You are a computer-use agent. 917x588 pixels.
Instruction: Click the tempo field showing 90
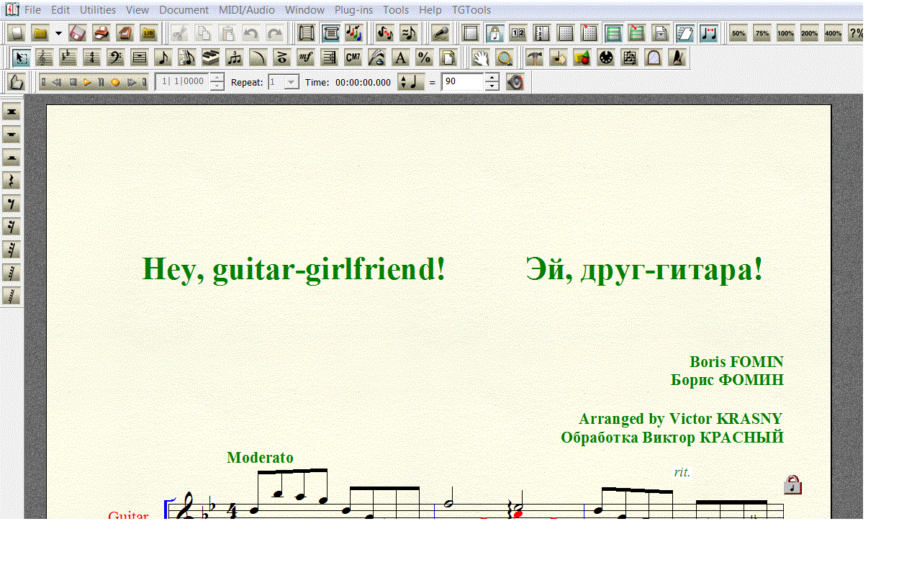tap(463, 82)
